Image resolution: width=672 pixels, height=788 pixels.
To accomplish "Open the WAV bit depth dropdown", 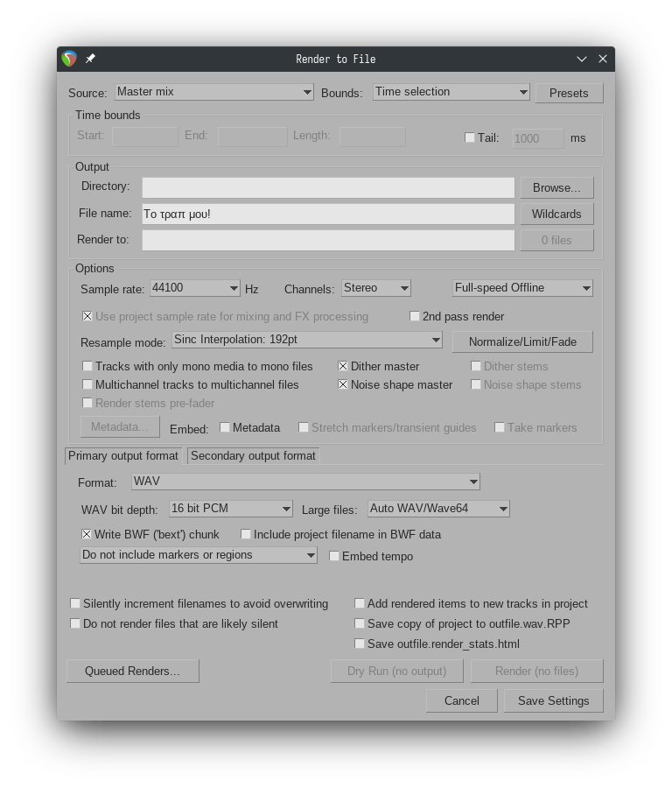I will [x=231, y=509].
